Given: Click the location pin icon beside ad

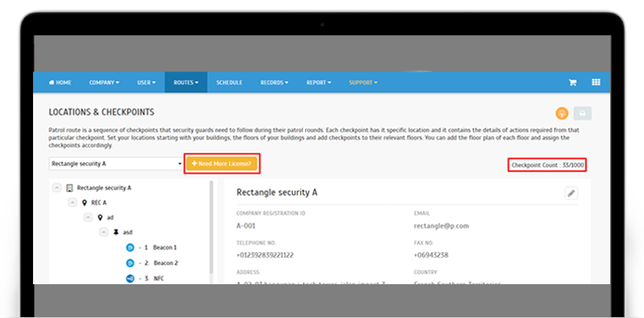Looking at the screenshot, I should tap(100, 217).
